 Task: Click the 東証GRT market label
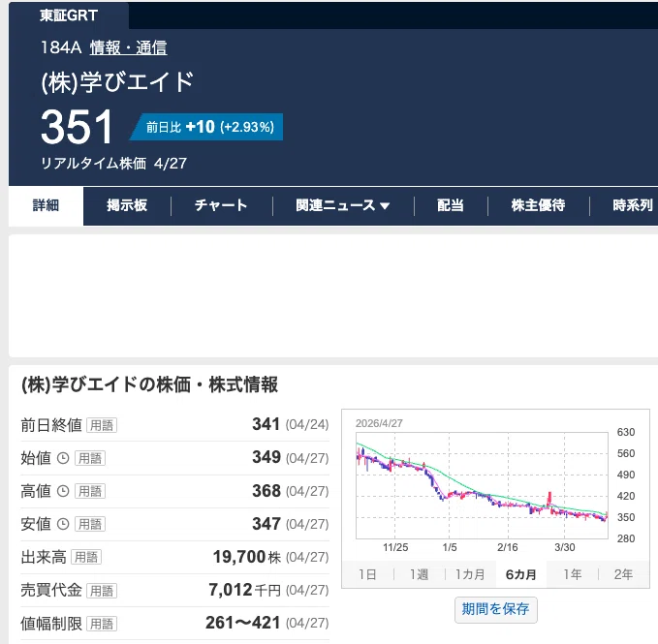point(69,15)
